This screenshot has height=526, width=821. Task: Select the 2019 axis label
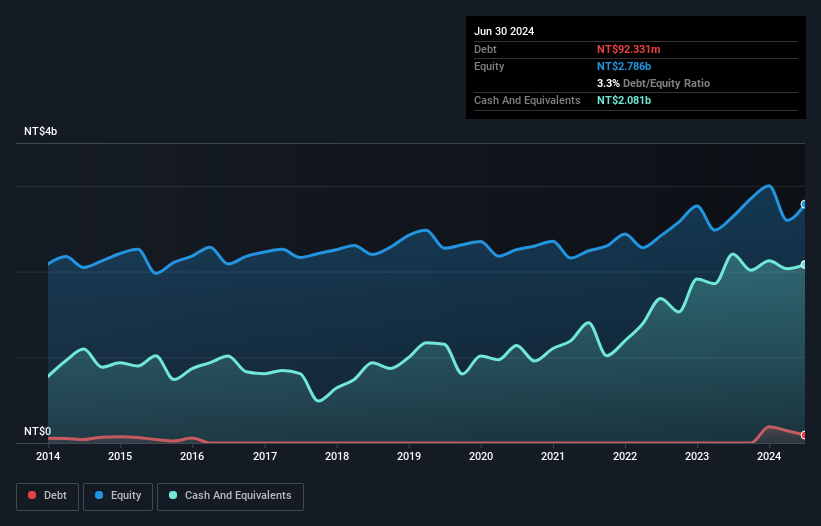point(409,456)
